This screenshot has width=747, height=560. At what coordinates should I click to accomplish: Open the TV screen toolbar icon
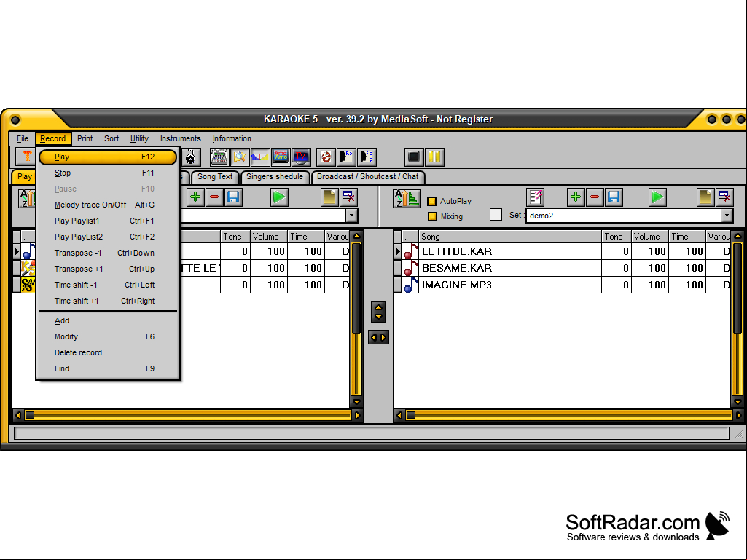301,157
